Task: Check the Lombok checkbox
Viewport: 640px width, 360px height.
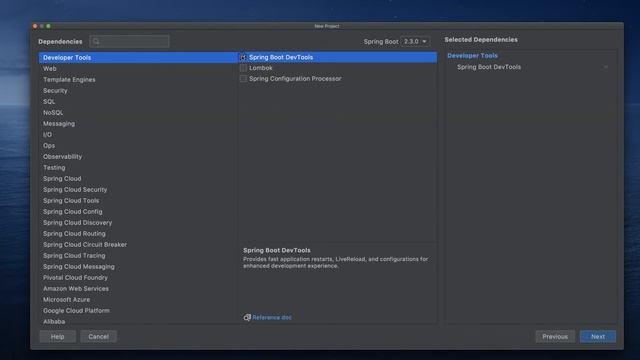Action: pos(243,68)
